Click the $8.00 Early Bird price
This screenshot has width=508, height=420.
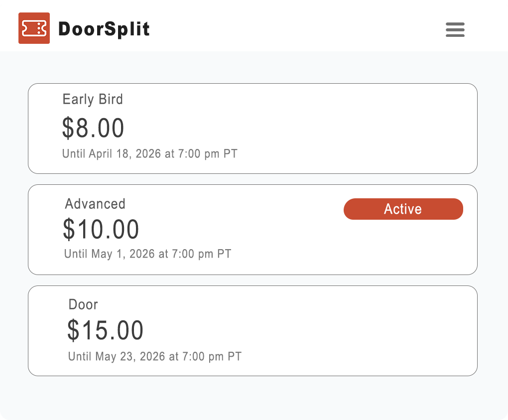point(93,128)
